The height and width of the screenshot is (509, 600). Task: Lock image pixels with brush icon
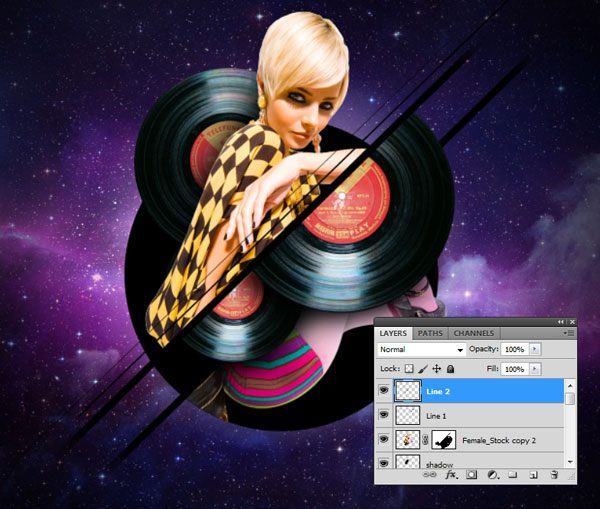tap(423, 369)
